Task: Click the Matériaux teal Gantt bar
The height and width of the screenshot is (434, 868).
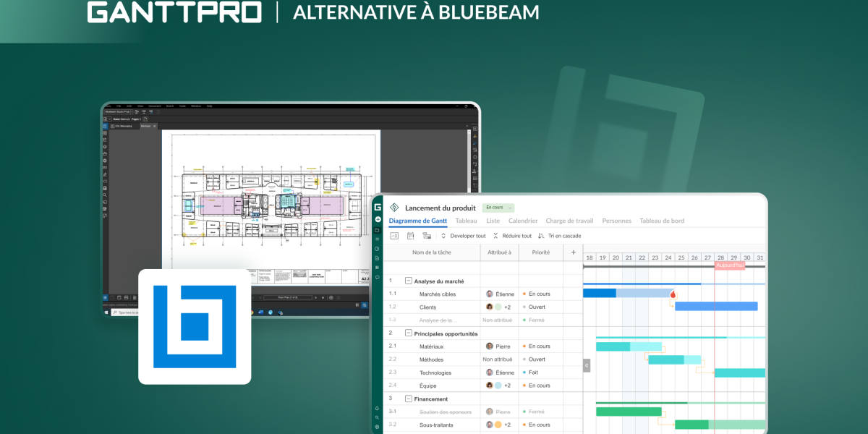Action: point(629,346)
